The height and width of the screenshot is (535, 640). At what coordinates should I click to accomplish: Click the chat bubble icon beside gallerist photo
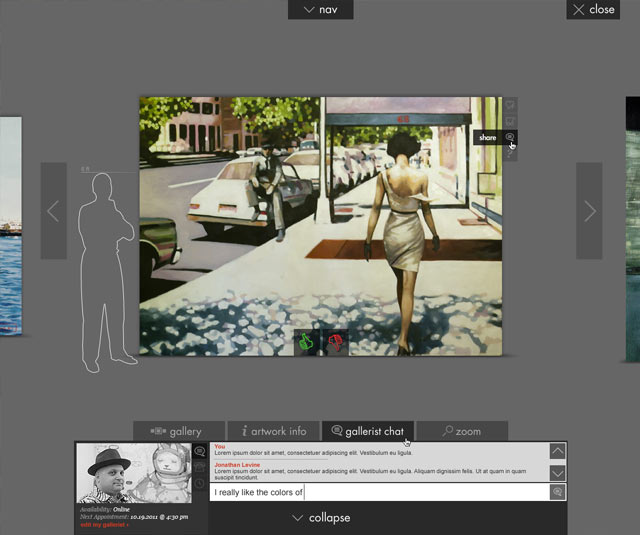click(x=200, y=451)
